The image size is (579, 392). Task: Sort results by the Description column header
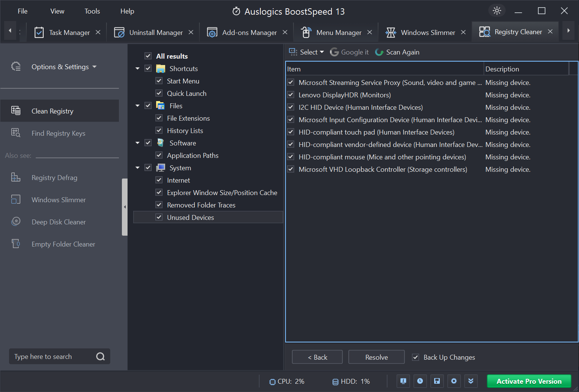(x=526, y=69)
